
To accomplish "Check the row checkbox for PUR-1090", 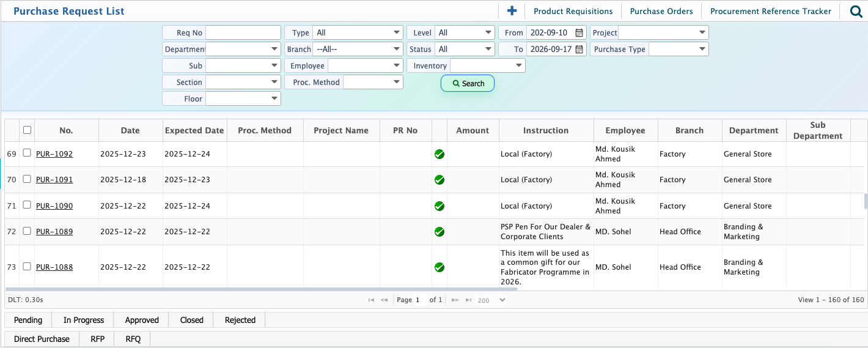I will click(27, 205).
